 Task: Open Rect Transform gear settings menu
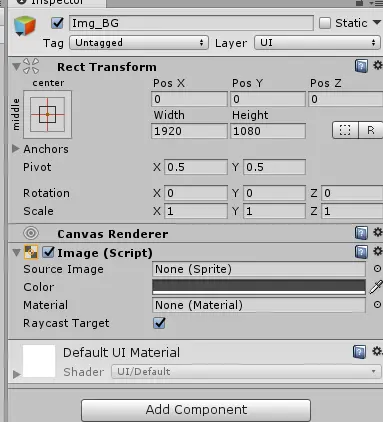(x=378, y=65)
